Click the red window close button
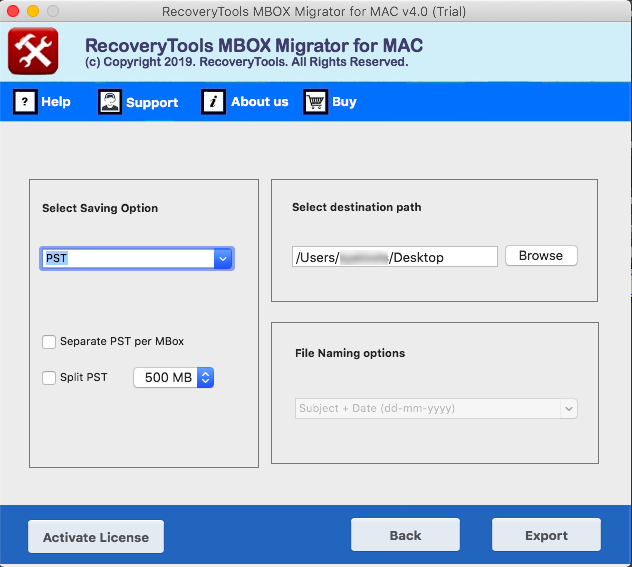The height and width of the screenshot is (567, 632). [13, 11]
